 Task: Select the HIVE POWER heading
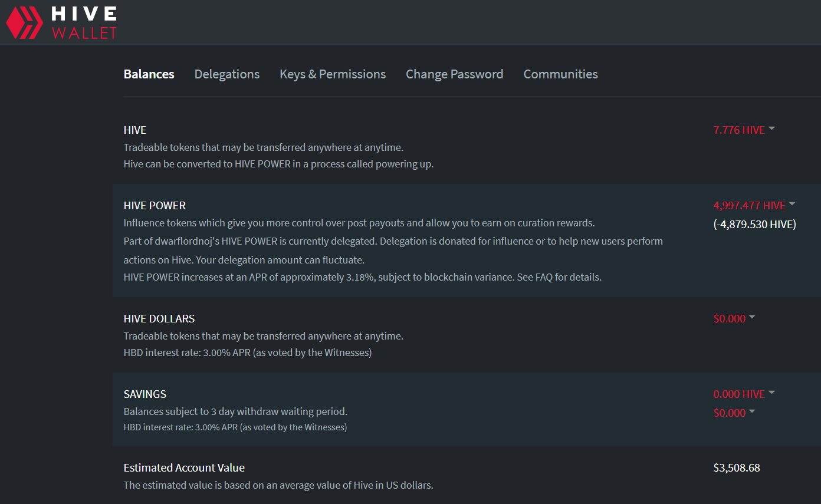point(155,206)
